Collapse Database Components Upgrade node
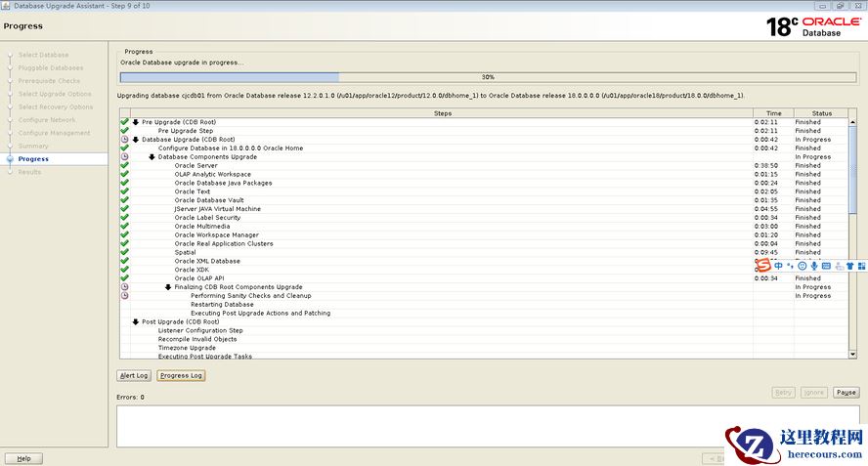Image resolution: width=868 pixels, height=466 pixels. point(152,156)
